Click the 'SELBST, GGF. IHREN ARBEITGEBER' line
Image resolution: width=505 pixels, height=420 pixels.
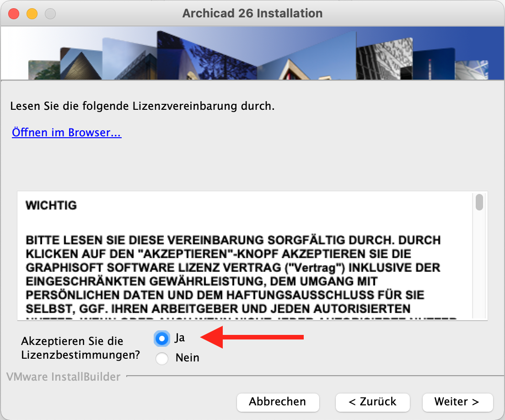click(218, 309)
